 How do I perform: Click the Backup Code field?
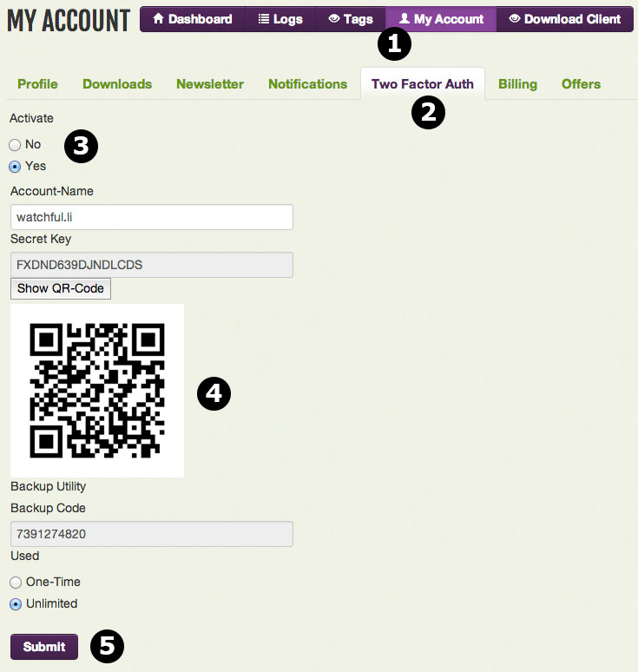(152, 534)
